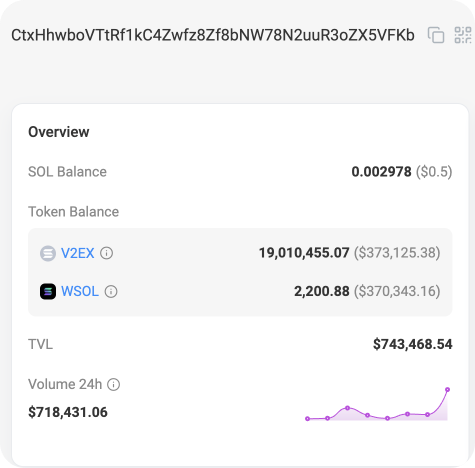Click the first data point of volume chart
Image resolution: width=475 pixels, height=468 pixels.
[307, 419]
